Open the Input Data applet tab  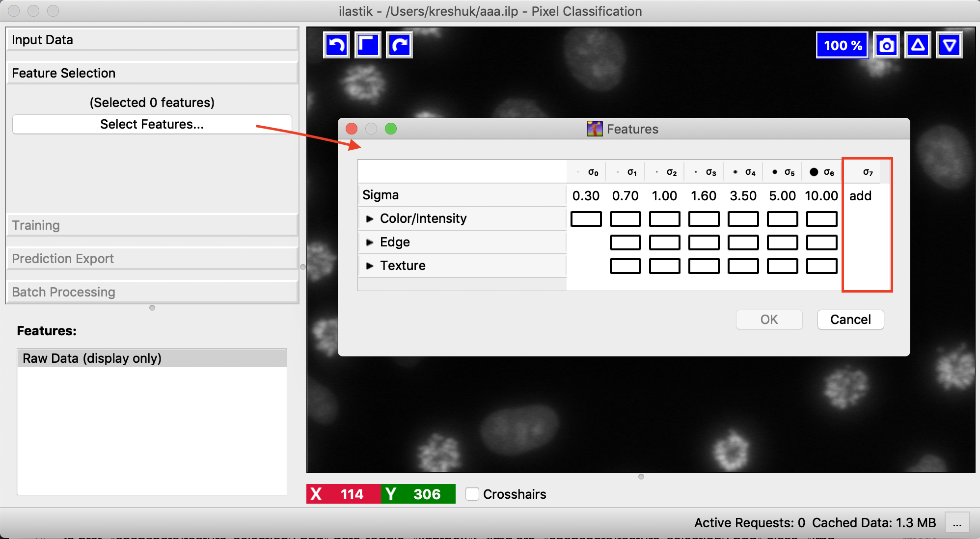click(152, 40)
